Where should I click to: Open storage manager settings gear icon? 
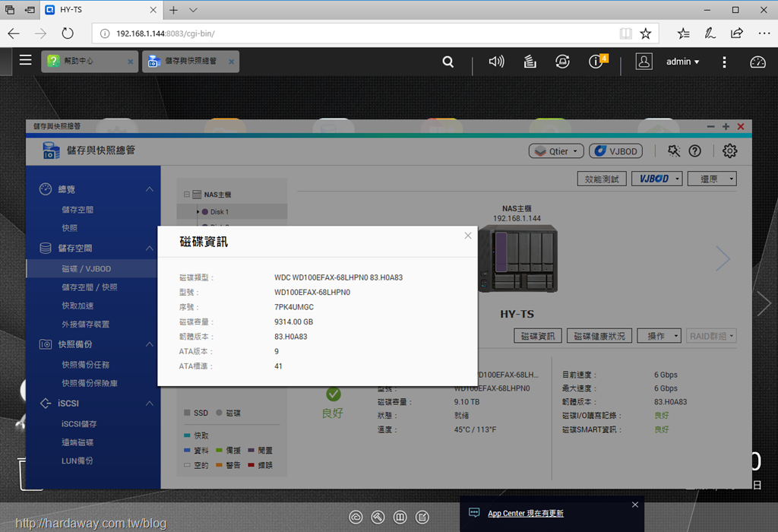729,151
